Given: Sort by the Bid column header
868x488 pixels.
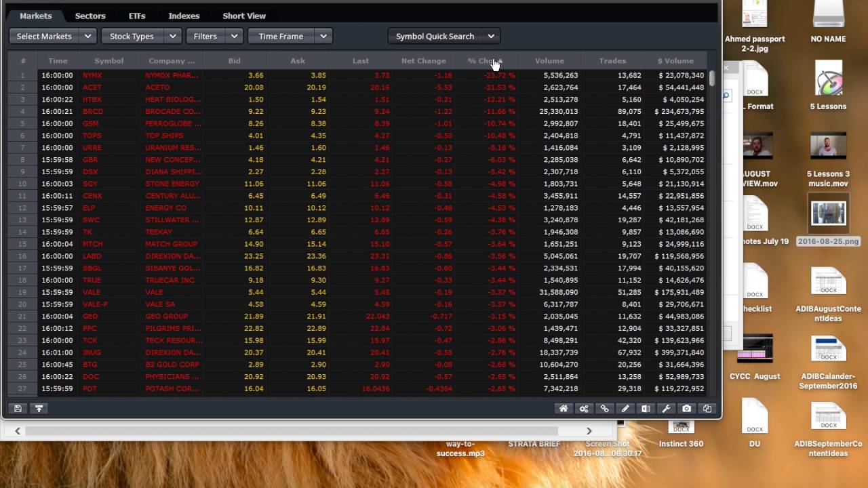Looking at the screenshot, I should [x=234, y=61].
